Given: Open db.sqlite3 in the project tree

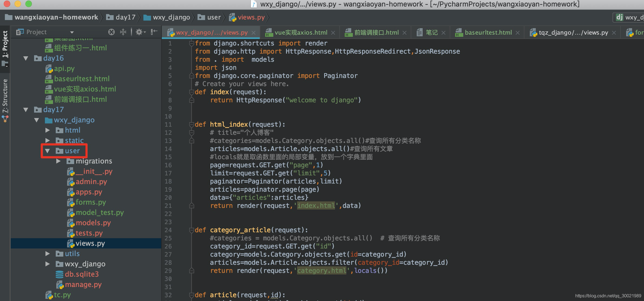Looking at the screenshot, I should (77, 274).
